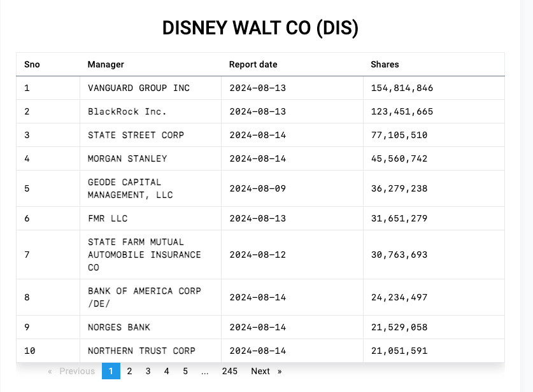Click the pagination ellipsis
Image resolution: width=533 pixels, height=392 pixels.
[x=204, y=371]
